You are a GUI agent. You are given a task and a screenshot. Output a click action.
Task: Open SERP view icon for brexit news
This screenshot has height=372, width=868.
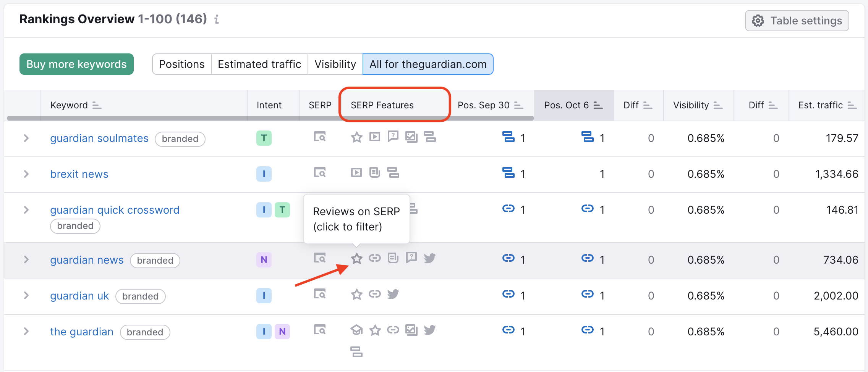click(x=320, y=172)
